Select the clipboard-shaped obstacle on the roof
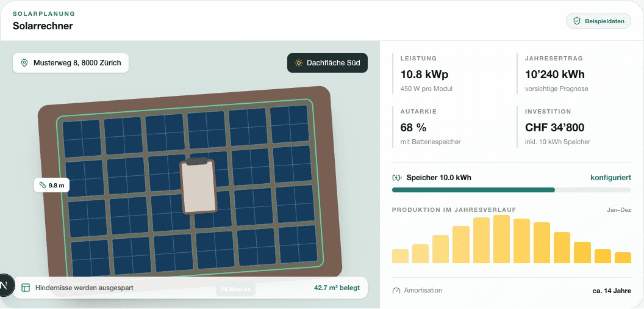644x309 pixels. [199, 186]
